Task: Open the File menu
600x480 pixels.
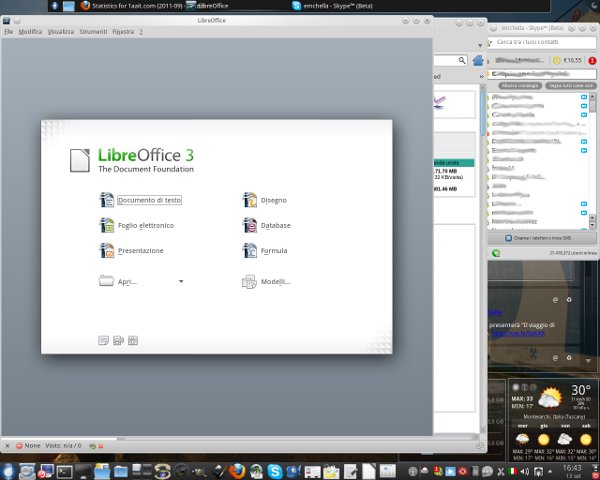Action: (x=9, y=32)
